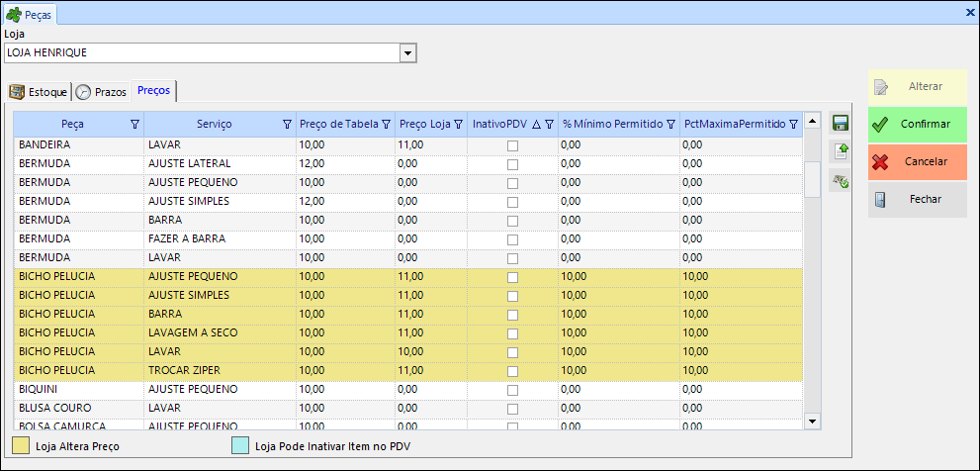Tick InativoPDV for BIQUINI AJUSTE PEQUENO
The height and width of the screenshot is (471, 980).
click(x=512, y=390)
